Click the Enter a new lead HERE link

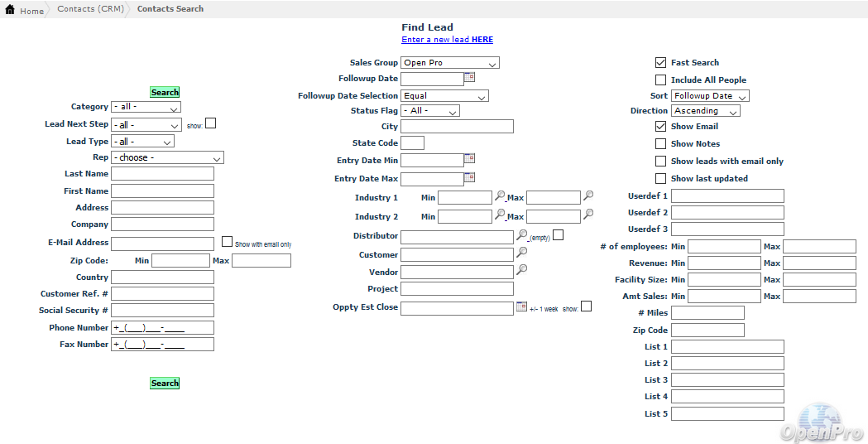pos(447,40)
